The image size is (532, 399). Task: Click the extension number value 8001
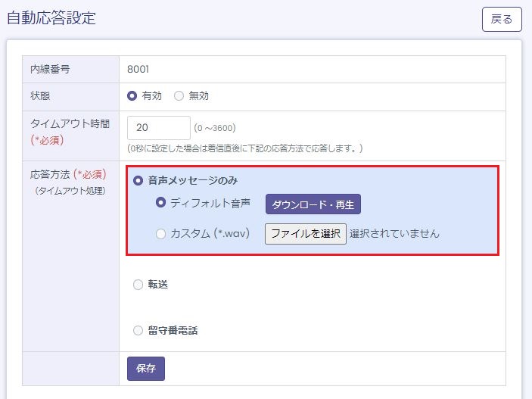138,69
